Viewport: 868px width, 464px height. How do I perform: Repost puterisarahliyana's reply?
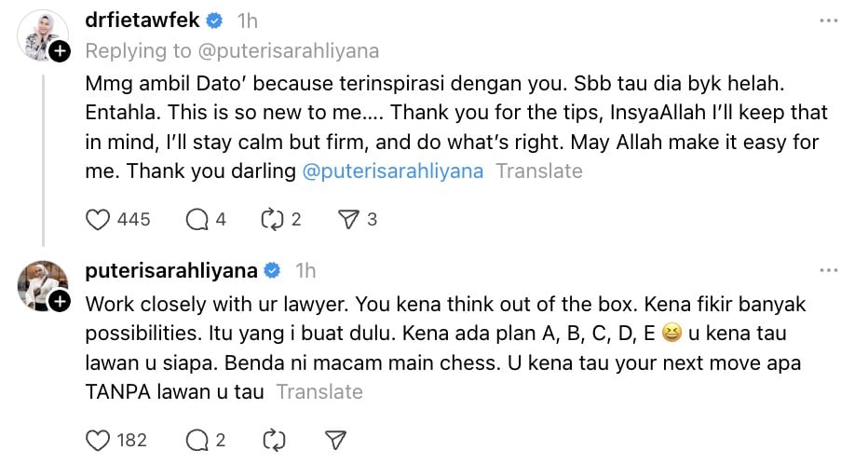click(272, 440)
